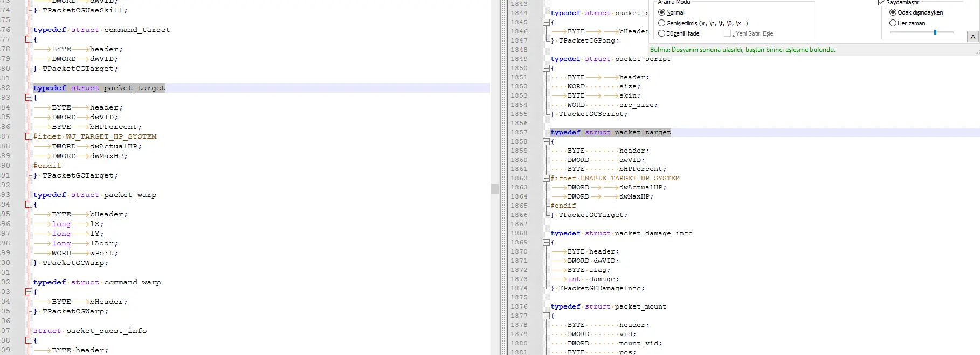980x355 pixels.
Task: Click the transparency slider handle
Action: (935, 32)
